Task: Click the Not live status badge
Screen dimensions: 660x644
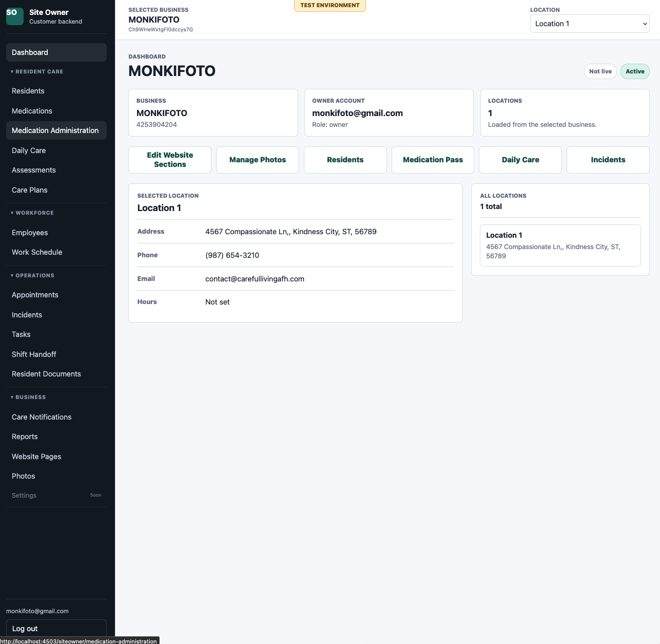Action: click(600, 71)
